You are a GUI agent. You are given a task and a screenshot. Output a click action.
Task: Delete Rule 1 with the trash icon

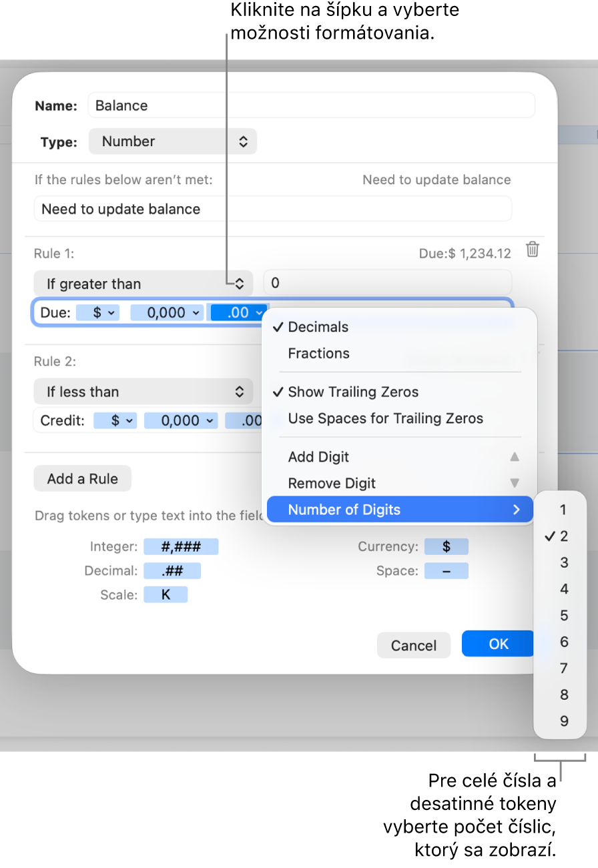coord(532,250)
